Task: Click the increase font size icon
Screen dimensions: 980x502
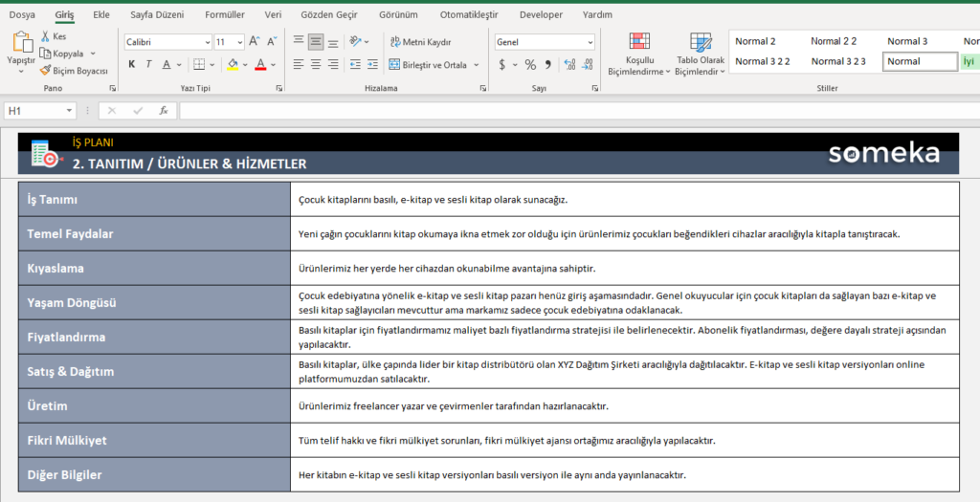Action: coord(253,42)
